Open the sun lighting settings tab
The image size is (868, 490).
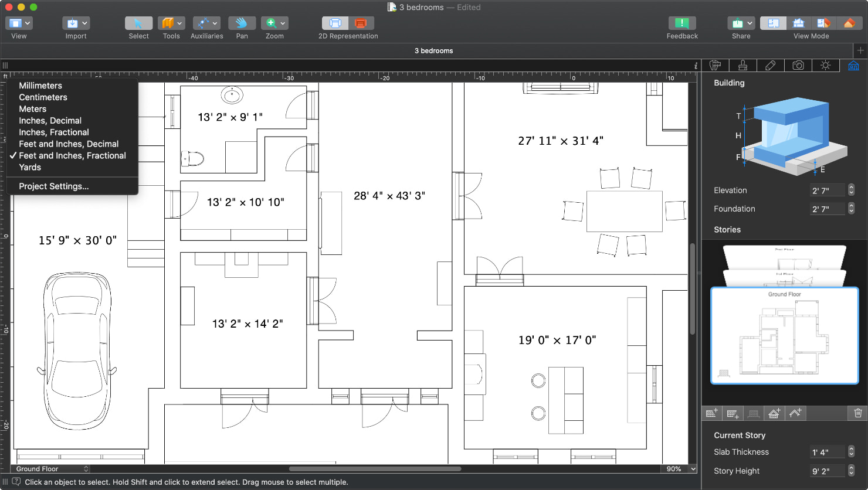coord(825,66)
